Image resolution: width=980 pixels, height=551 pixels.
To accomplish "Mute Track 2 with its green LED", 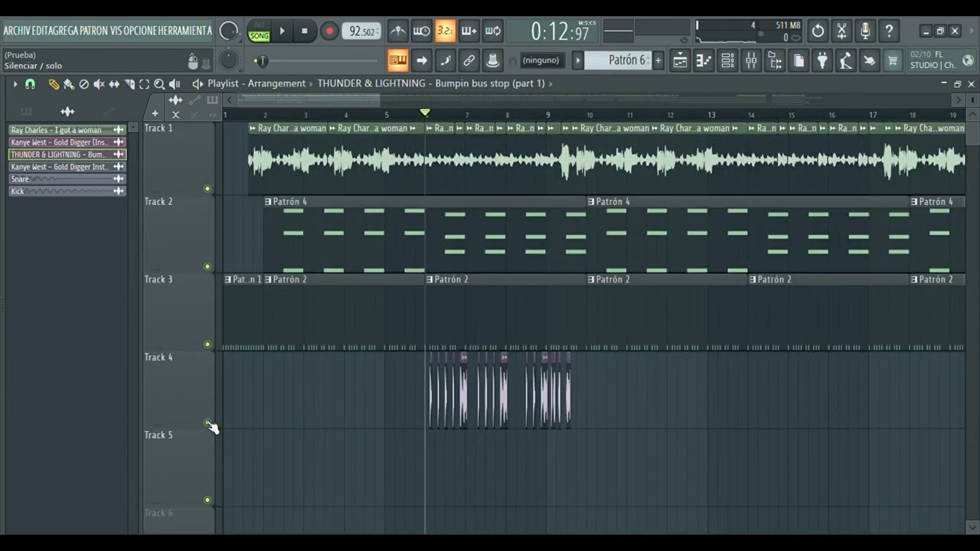I will (x=207, y=266).
